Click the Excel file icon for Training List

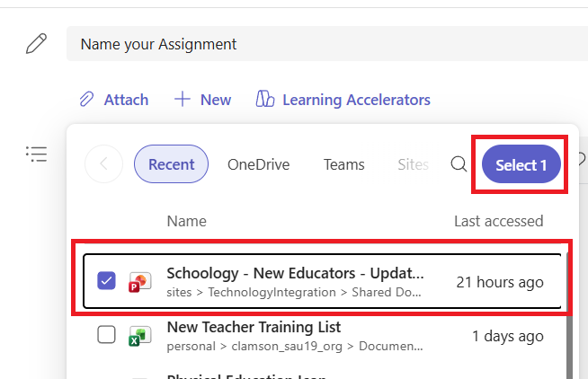(140, 336)
